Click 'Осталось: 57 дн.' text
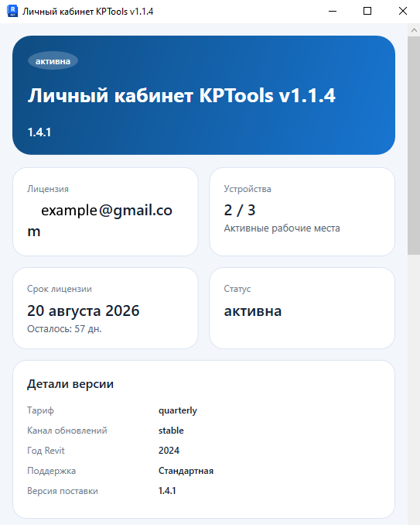Screen dimensions: 420x525 [64, 329]
